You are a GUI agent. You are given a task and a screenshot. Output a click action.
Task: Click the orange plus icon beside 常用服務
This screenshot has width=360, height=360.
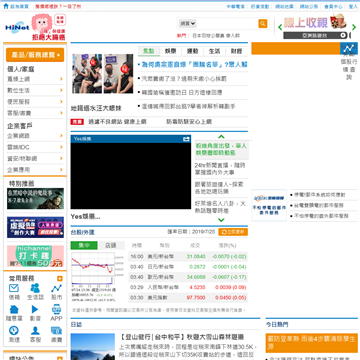click(x=60, y=279)
